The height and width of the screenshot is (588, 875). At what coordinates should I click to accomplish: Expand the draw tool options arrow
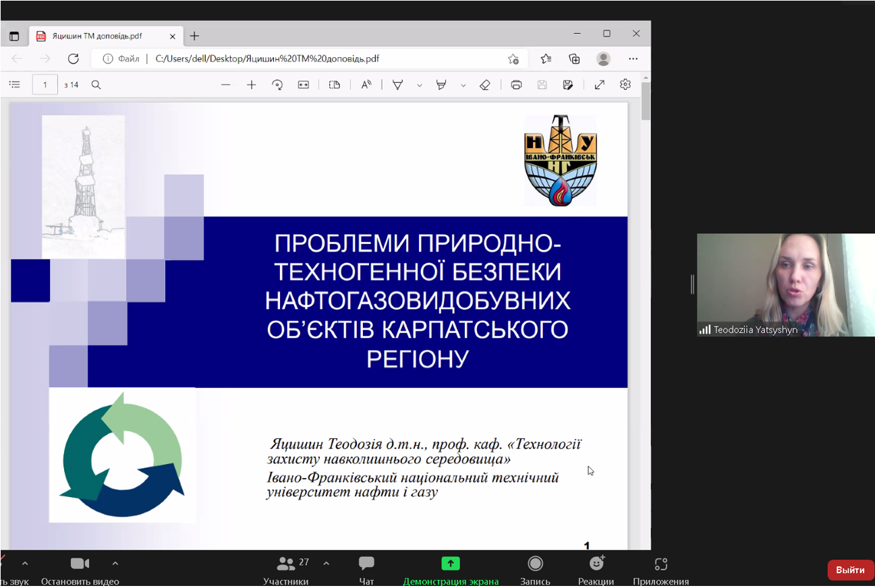click(x=420, y=86)
